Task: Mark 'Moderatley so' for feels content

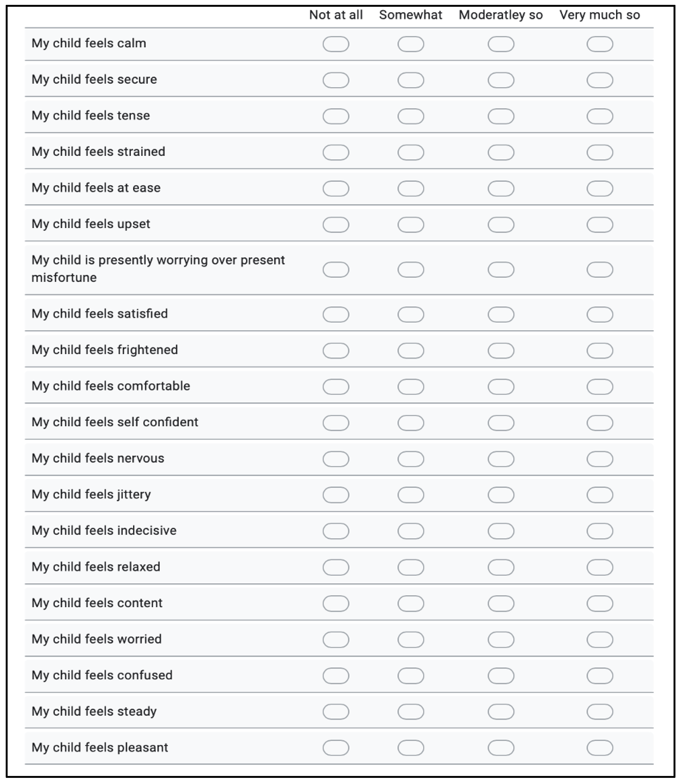Action: (501, 603)
